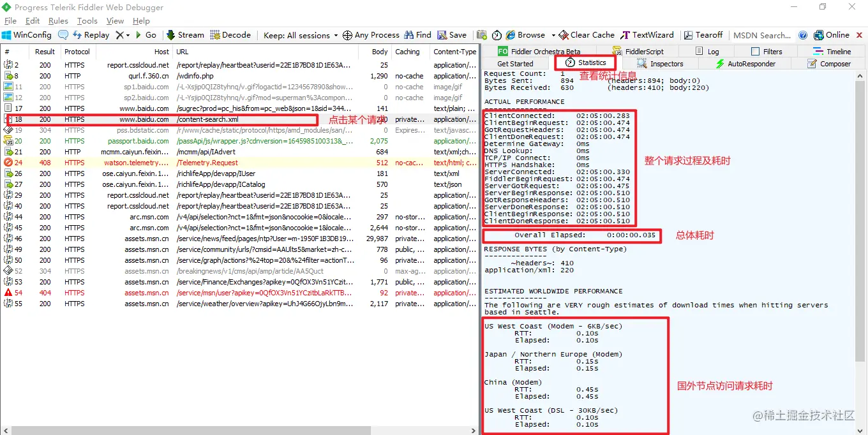Sort by the Protocol column header
Screen dimensions: 868x435
pyautogui.click(x=77, y=52)
